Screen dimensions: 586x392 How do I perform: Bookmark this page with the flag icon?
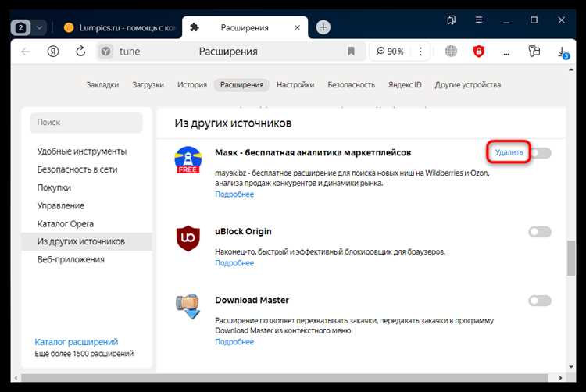coord(351,51)
